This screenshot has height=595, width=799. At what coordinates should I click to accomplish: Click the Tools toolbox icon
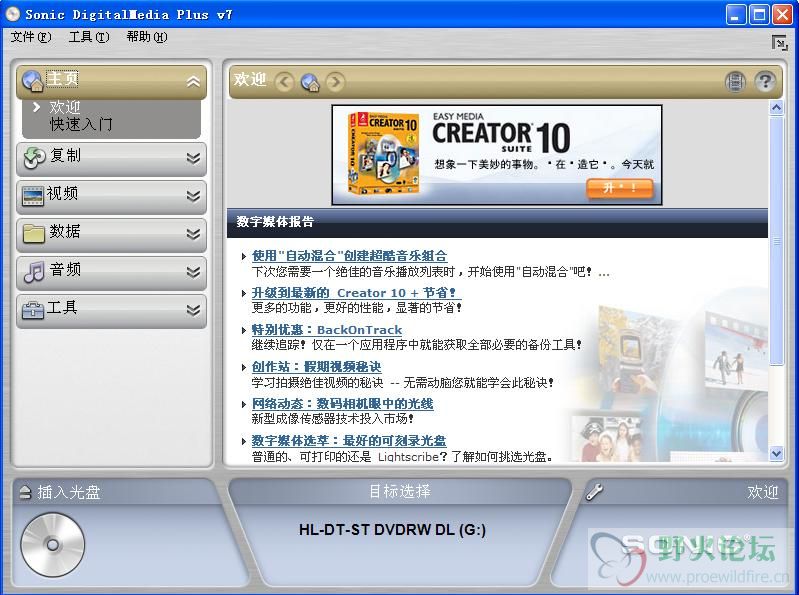point(33,310)
